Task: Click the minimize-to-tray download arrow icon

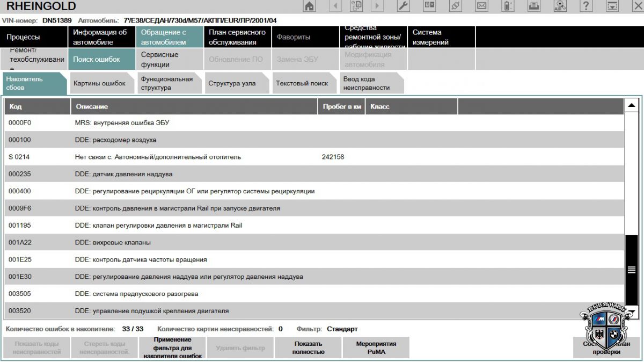Action: (x=612, y=6)
